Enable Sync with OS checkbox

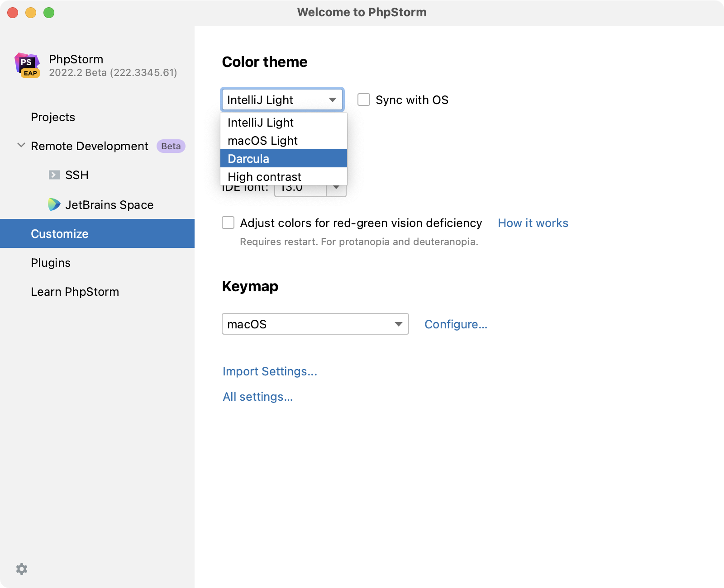pyautogui.click(x=364, y=100)
